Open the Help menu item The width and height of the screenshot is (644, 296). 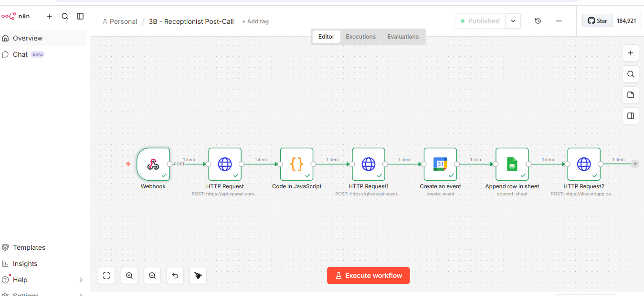tap(43, 280)
